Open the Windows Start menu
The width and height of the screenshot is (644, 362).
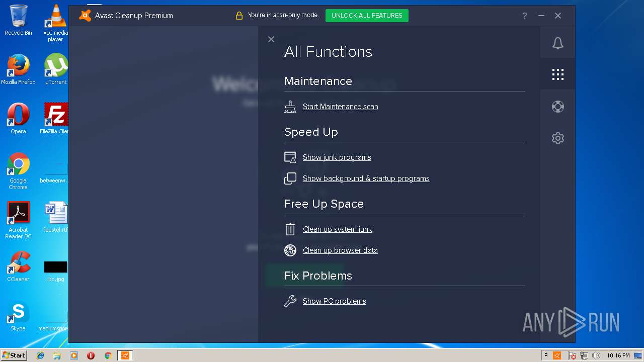click(x=14, y=355)
